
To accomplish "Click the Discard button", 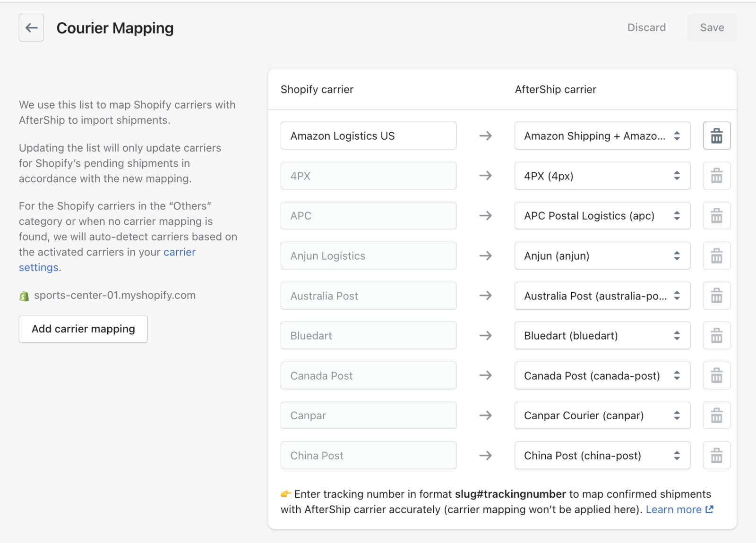I will point(646,27).
